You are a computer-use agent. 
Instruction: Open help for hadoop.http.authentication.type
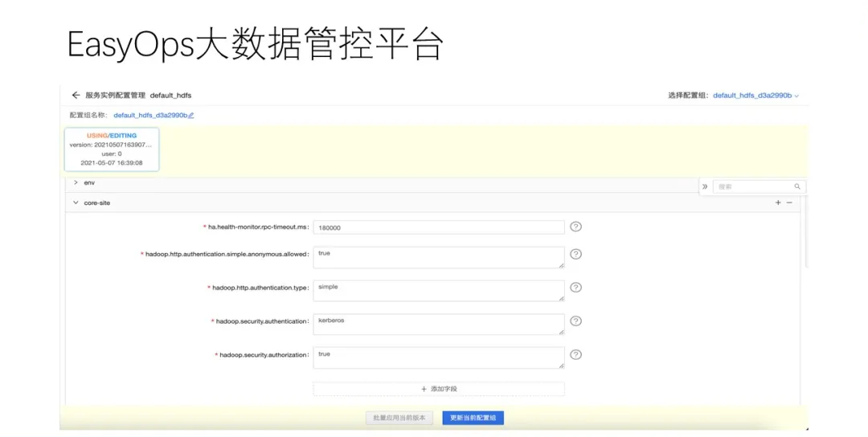pyautogui.click(x=575, y=288)
